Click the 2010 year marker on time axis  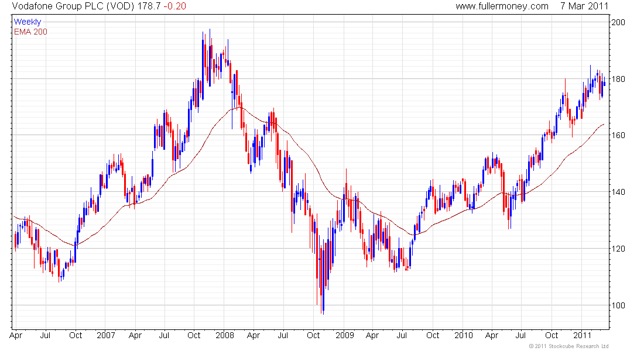tap(463, 336)
